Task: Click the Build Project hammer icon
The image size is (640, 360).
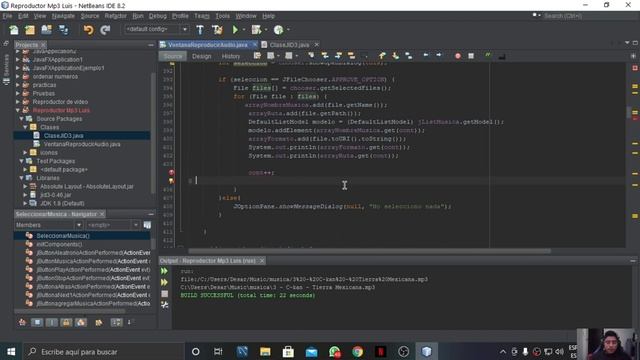Action: [x=200, y=30]
